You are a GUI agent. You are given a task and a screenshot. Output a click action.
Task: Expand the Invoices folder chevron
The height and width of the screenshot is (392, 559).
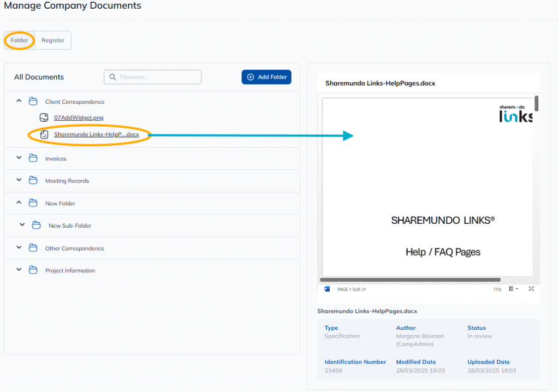[19, 158]
